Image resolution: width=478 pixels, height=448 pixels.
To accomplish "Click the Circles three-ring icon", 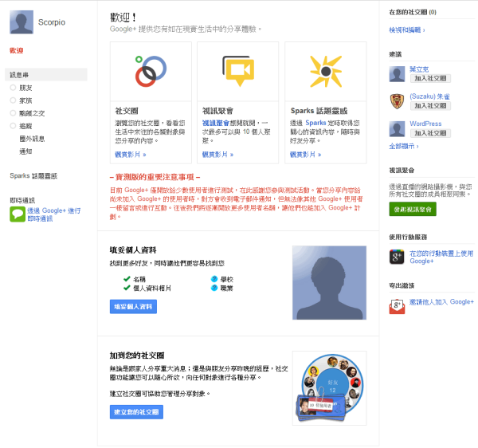I will 151,71.
